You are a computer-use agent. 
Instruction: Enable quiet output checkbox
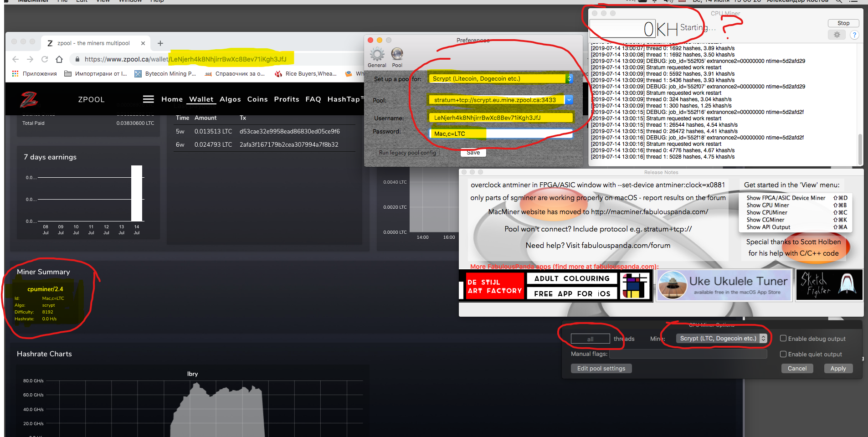point(783,354)
